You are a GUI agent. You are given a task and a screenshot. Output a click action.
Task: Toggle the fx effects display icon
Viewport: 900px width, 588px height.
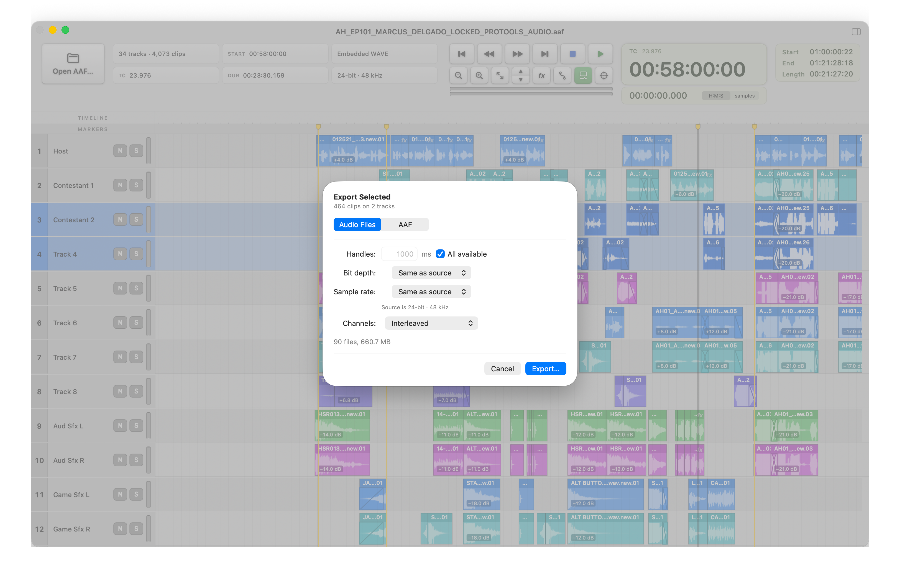[541, 75]
